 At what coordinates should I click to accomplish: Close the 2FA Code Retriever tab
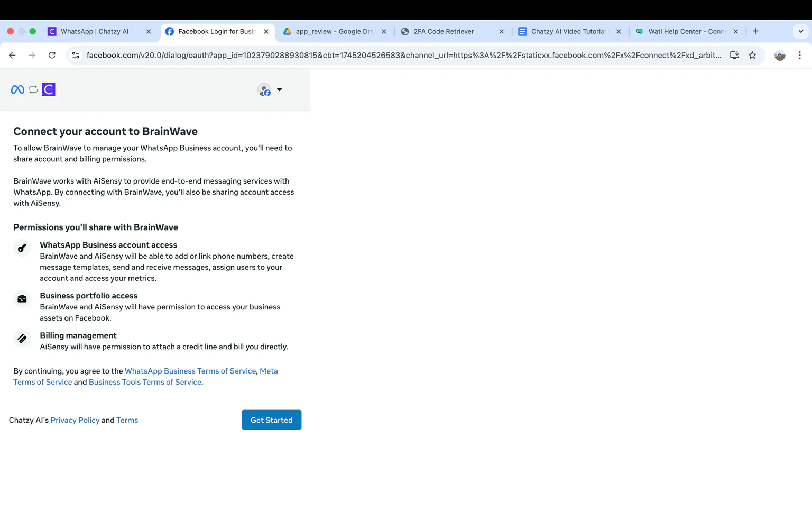click(x=502, y=32)
